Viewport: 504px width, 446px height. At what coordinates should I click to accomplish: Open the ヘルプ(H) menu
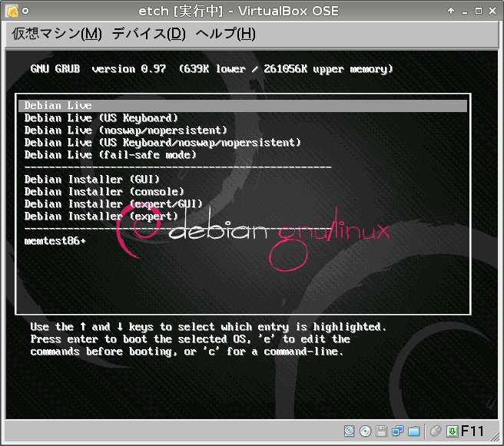click(x=226, y=34)
